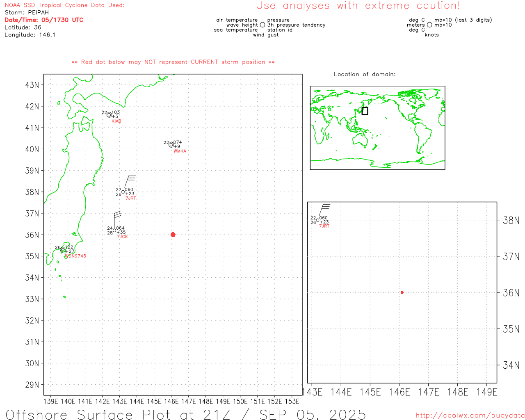Click station 7JCK label
Viewport: 525px width, 420px height.
pyautogui.click(x=122, y=237)
